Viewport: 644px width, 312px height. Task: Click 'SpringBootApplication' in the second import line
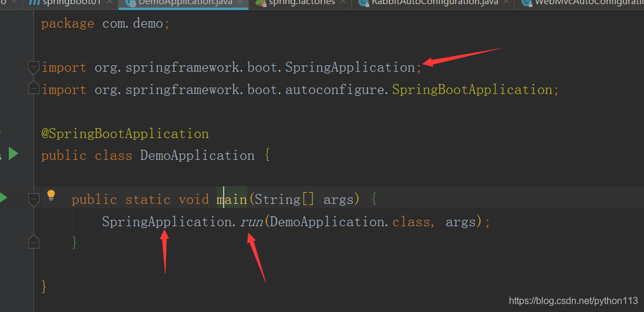tap(473, 90)
